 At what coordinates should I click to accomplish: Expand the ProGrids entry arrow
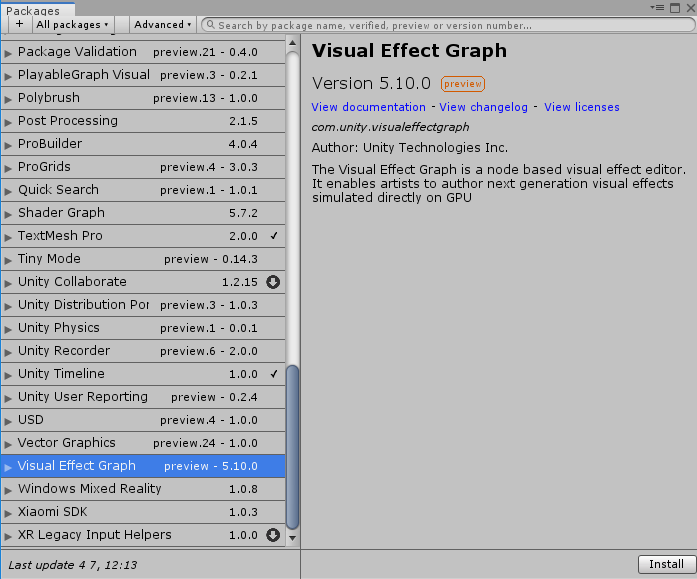(8, 168)
